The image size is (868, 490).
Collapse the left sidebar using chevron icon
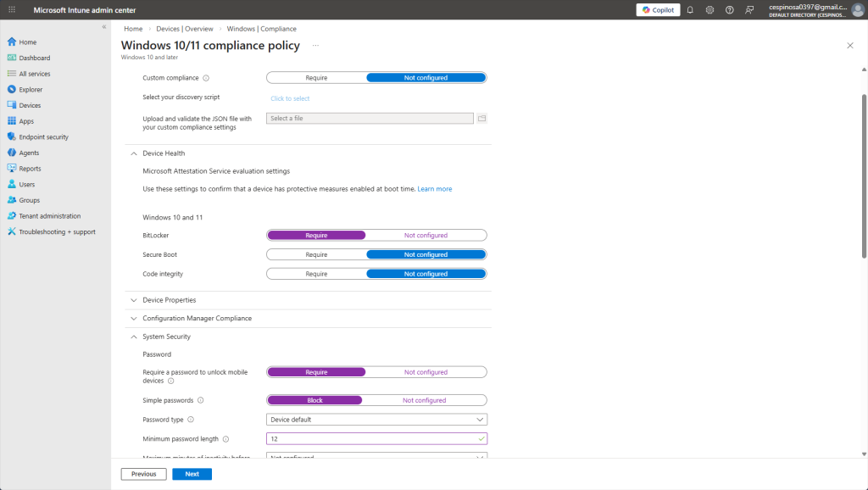[104, 27]
